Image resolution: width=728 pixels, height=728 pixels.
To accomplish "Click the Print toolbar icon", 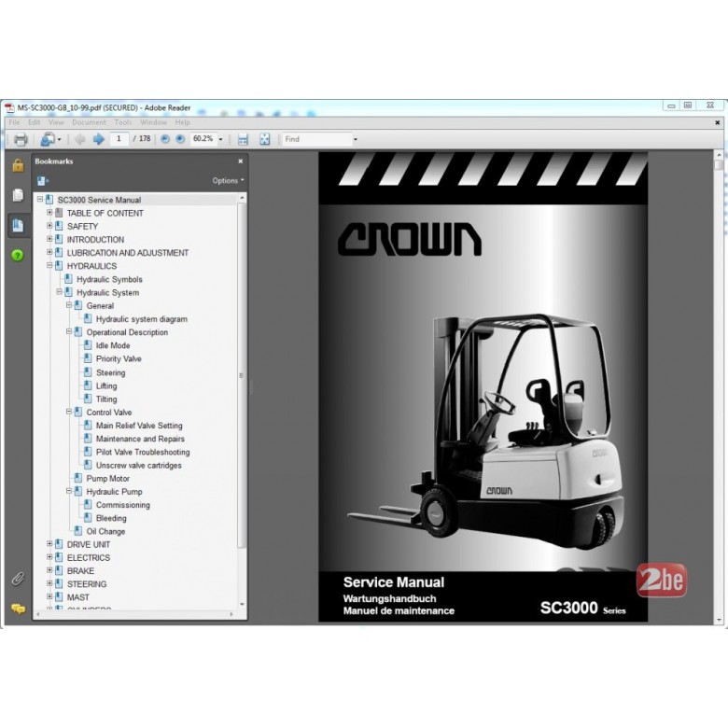I will [21, 139].
